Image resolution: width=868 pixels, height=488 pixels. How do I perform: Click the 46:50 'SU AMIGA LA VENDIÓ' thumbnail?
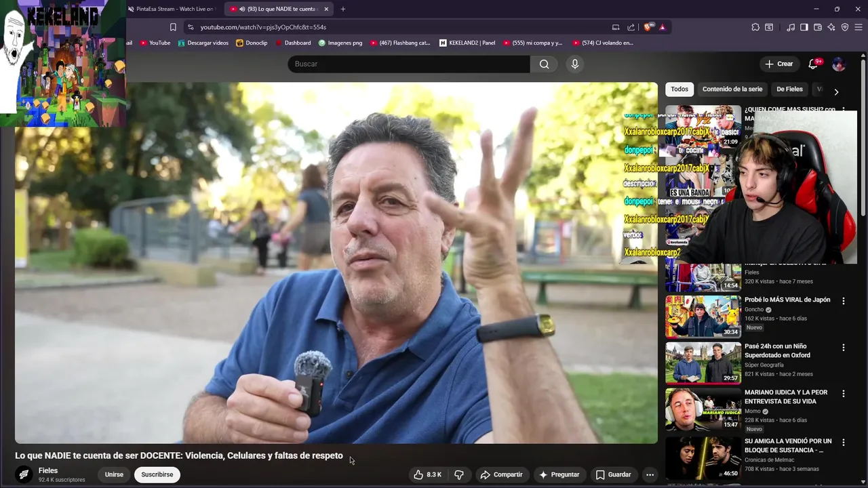point(703,457)
